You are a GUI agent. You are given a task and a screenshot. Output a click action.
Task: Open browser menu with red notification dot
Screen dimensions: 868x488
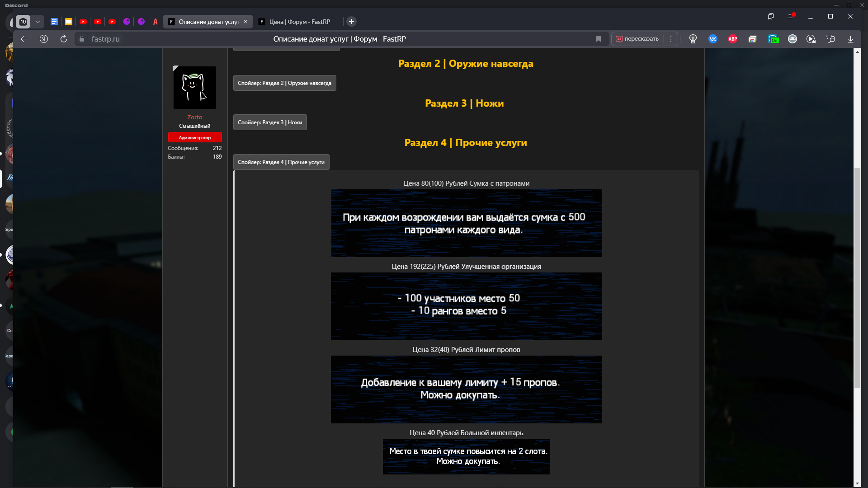[791, 16]
